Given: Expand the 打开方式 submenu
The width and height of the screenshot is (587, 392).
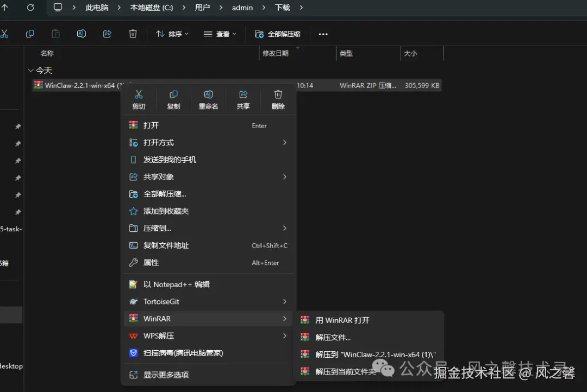Looking at the screenshot, I should [x=208, y=142].
